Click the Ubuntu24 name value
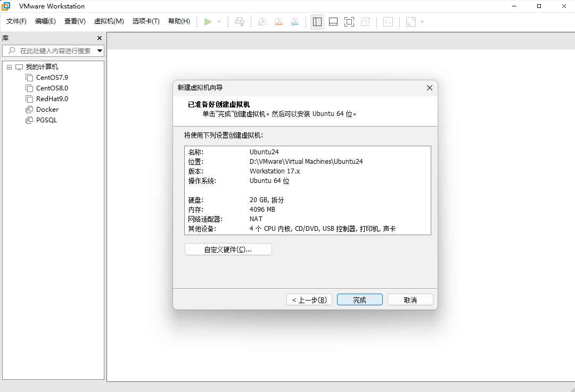This screenshot has height=392, width=575. click(264, 152)
